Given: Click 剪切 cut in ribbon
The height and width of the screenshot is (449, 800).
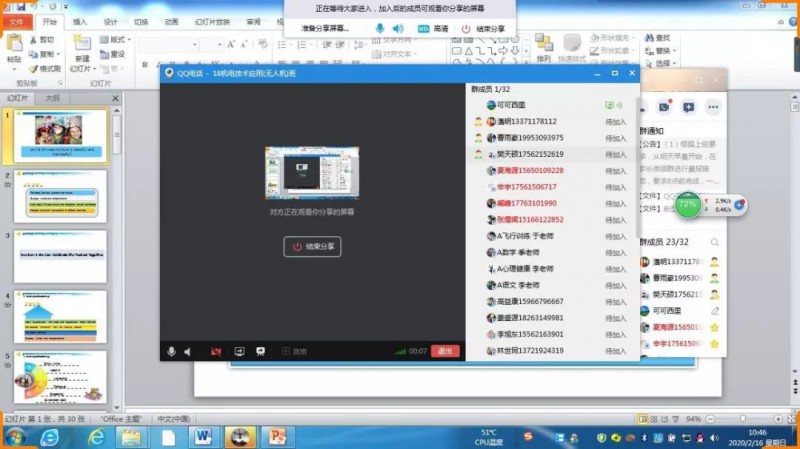Looking at the screenshot, I should [42, 40].
